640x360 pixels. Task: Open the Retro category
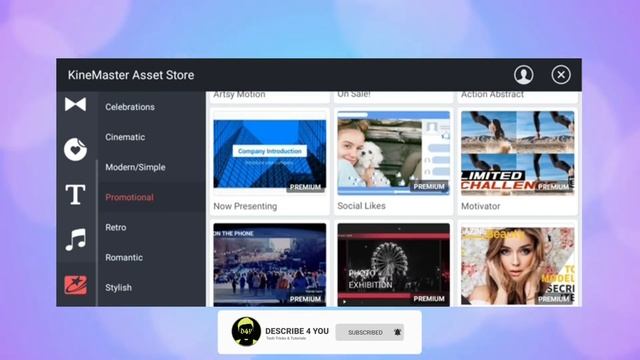[116, 227]
